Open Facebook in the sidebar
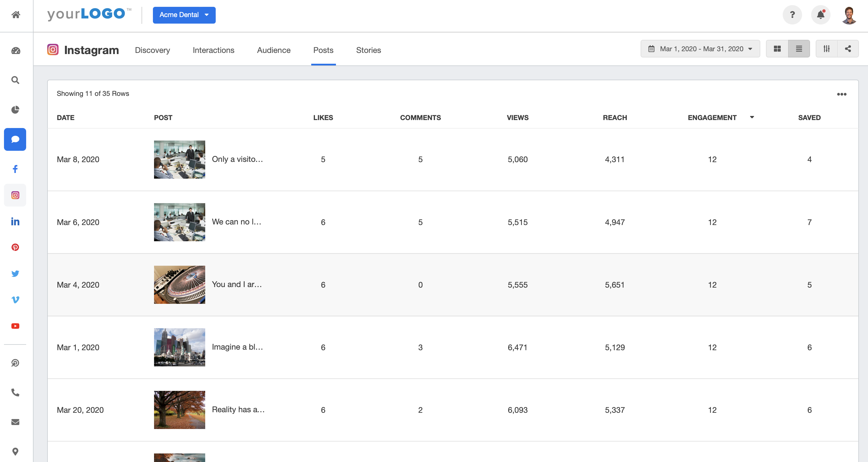Viewport: 868px width, 462px height. (15, 169)
